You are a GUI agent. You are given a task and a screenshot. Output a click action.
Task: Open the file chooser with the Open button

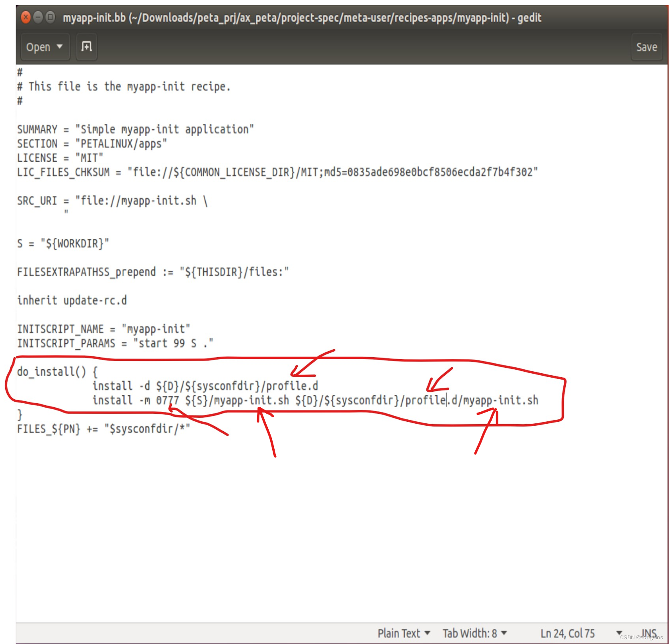click(x=38, y=47)
